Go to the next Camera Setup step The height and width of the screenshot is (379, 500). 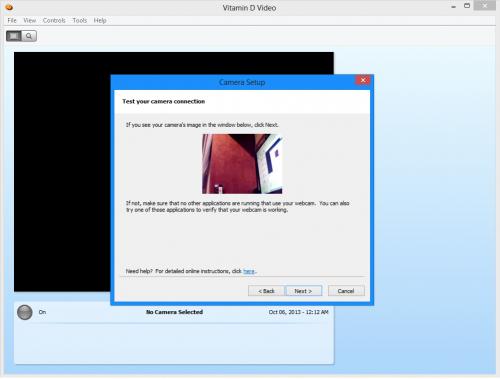(303, 291)
